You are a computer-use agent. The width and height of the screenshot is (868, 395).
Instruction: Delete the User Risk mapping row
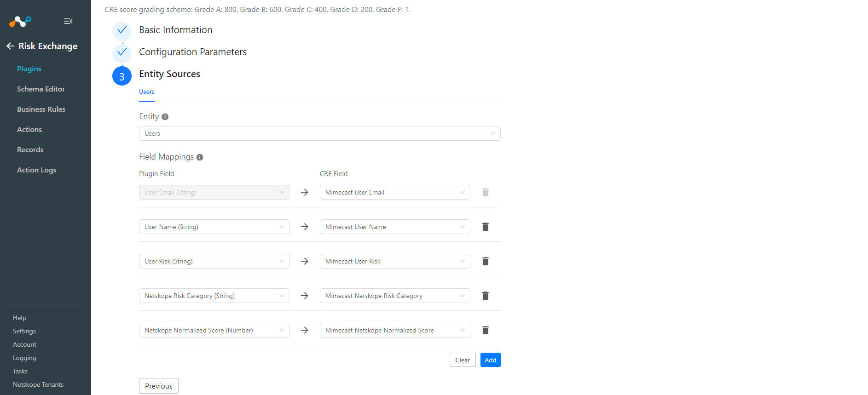tap(485, 261)
